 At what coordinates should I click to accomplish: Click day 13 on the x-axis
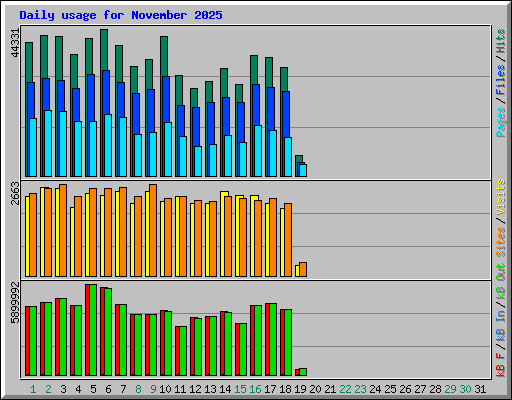210,389
